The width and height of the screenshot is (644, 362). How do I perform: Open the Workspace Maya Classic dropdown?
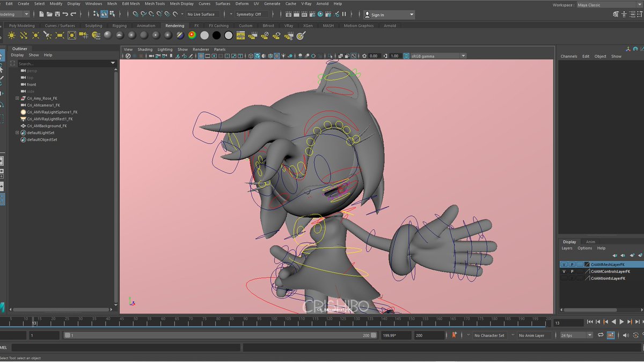tap(609, 5)
